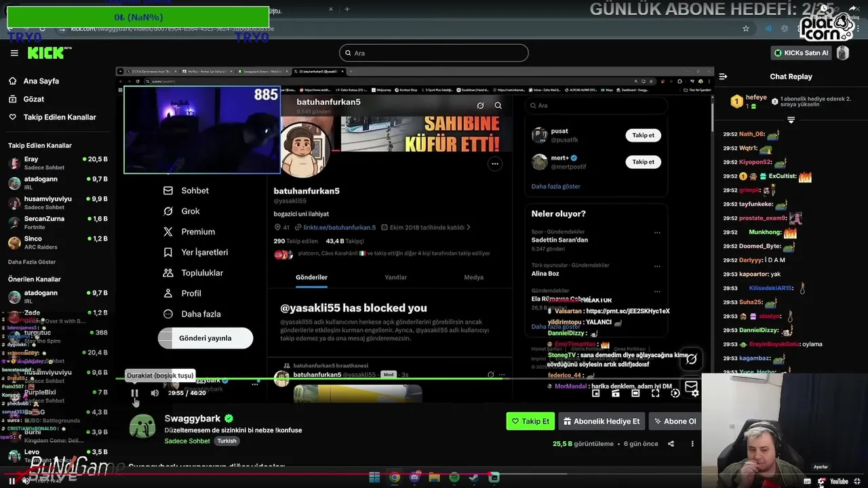Expand Daha Fazla Göster in Kick sidebar

[x=32, y=262]
